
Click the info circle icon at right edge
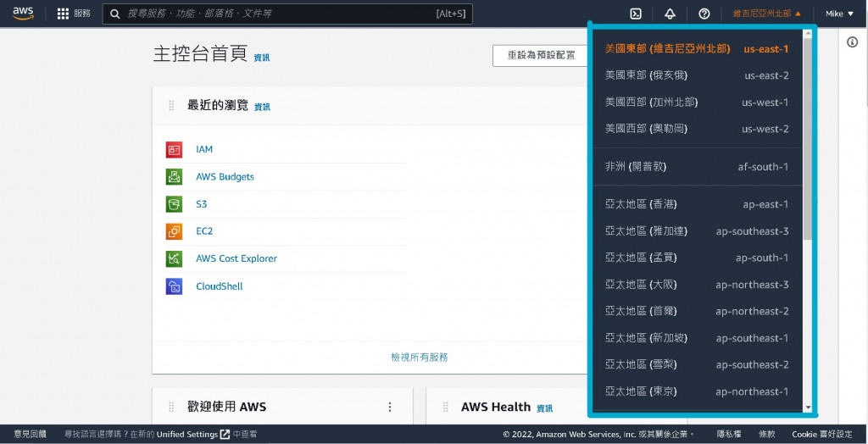pos(853,42)
